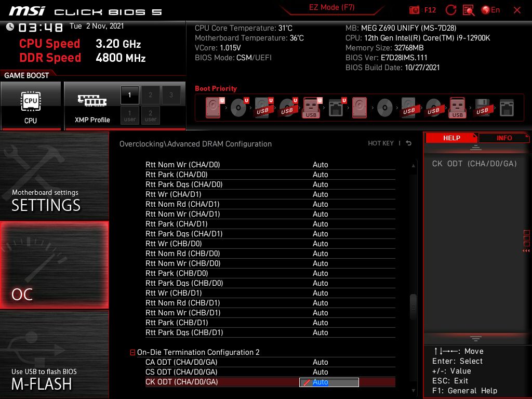The width and height of the screenshot is (532, 399).
Task: Click the USB floppy boot icon
Action: tap(483, 108)
